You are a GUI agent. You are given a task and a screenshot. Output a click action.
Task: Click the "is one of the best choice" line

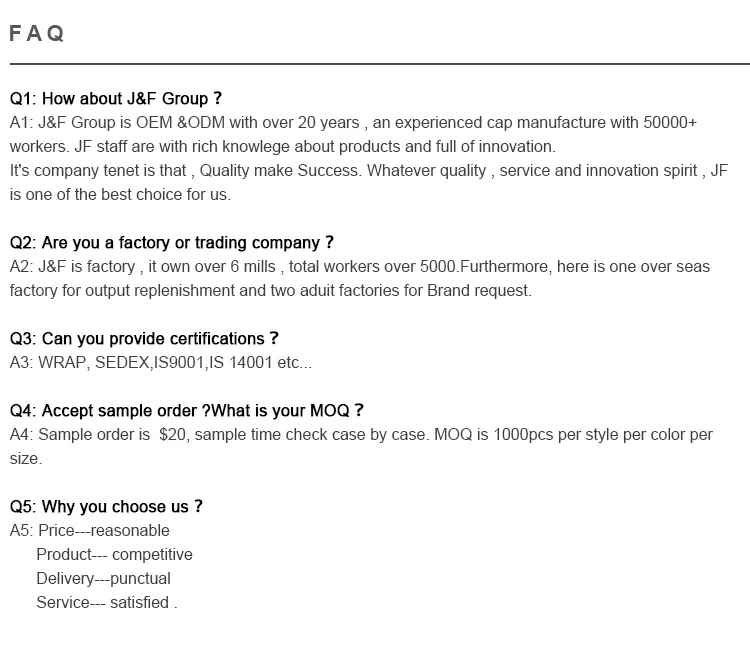(120, 195)
